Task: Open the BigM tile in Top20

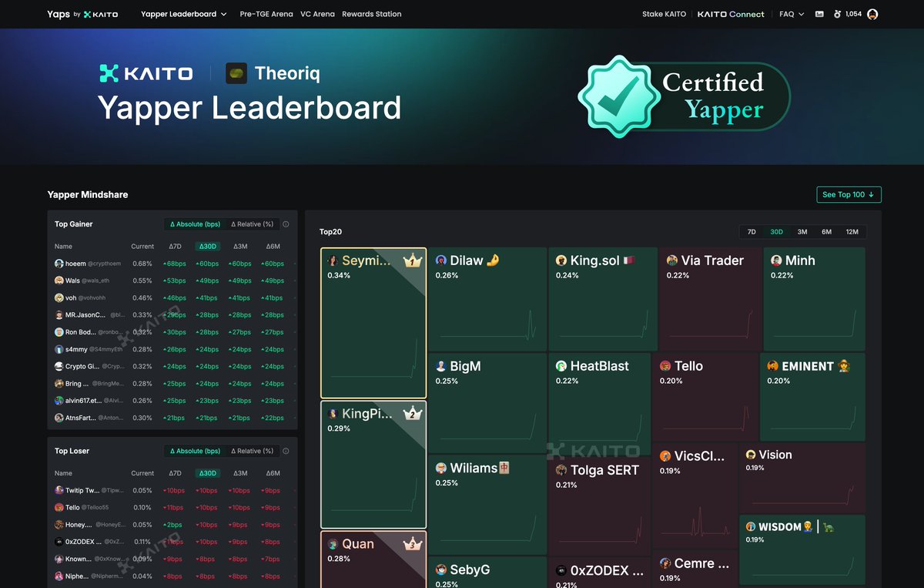Action: pyautogui.click(x=487, y=402)
